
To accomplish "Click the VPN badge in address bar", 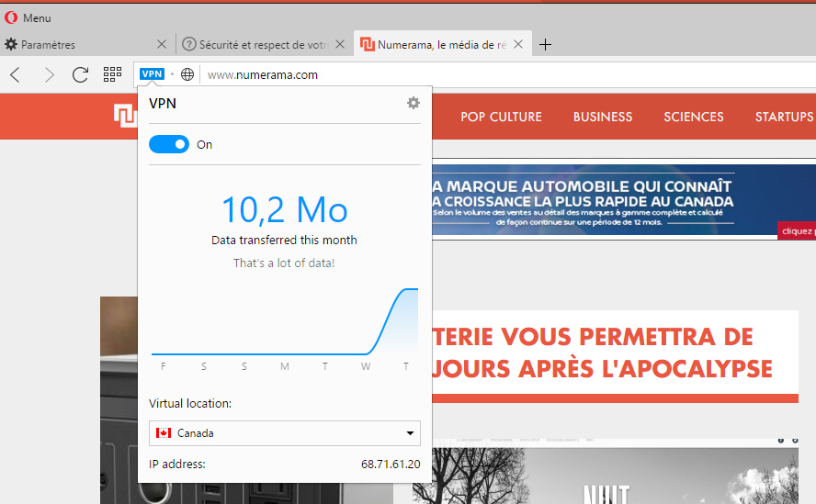I will pos(152,74).
